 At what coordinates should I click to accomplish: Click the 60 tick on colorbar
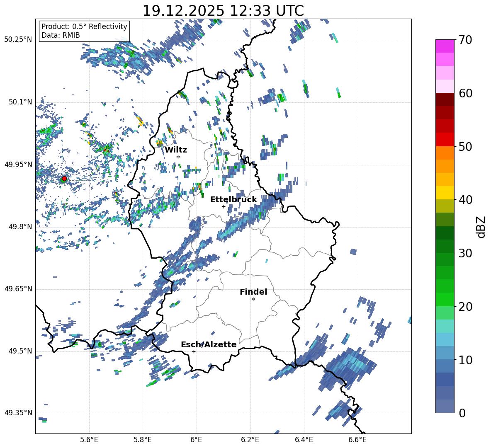click(x=465, y=93)
